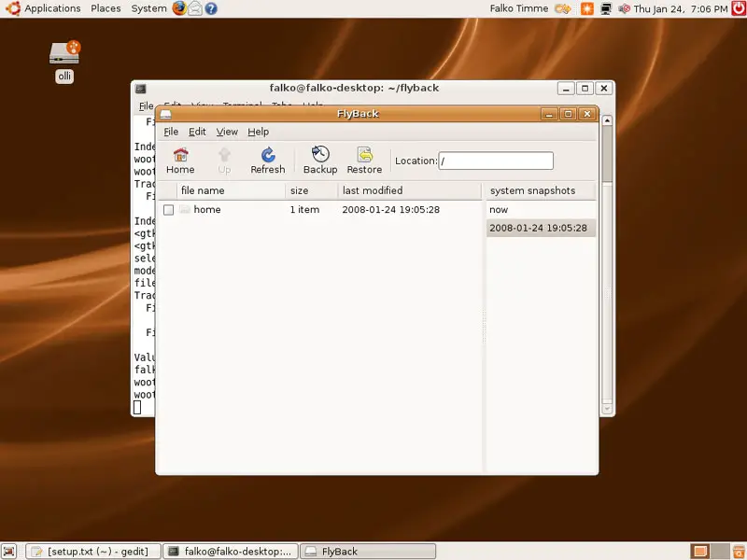Screen dimensions: 747x560
Task: Open the FlyBack View menu
Action: point(227,132)
